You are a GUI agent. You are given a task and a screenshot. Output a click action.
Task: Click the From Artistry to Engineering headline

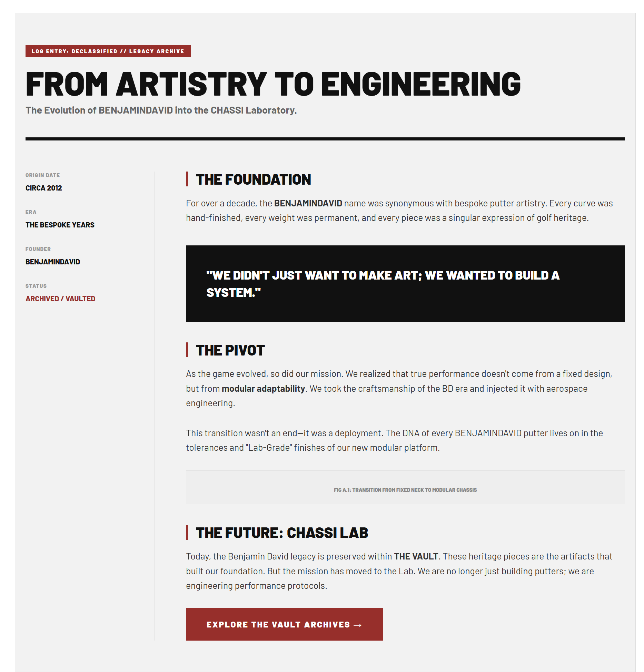tap(273, 84)
